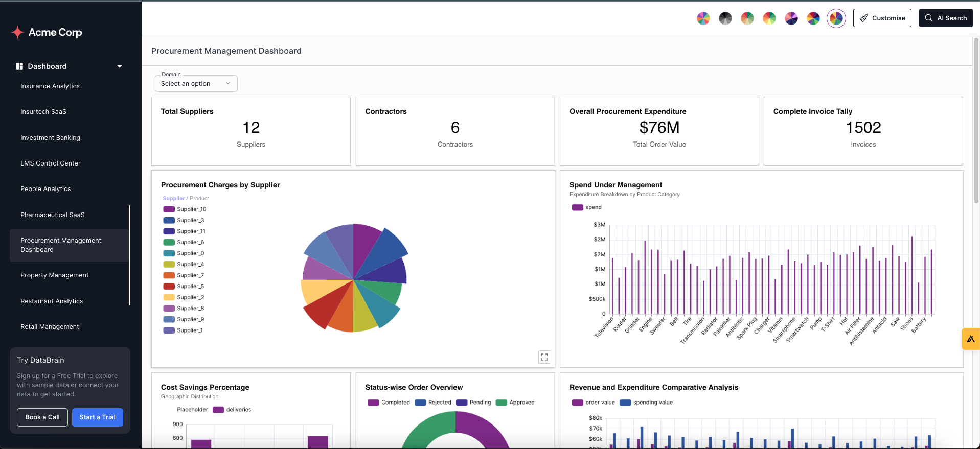Open Insurance Analytics dashboard
980x449 pixels.
[x=50, y=86]
